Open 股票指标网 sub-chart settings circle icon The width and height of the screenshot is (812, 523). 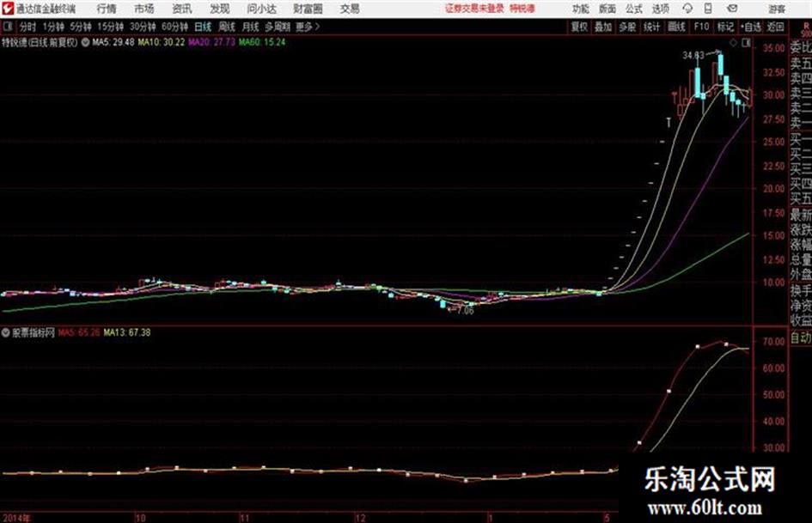6,332
